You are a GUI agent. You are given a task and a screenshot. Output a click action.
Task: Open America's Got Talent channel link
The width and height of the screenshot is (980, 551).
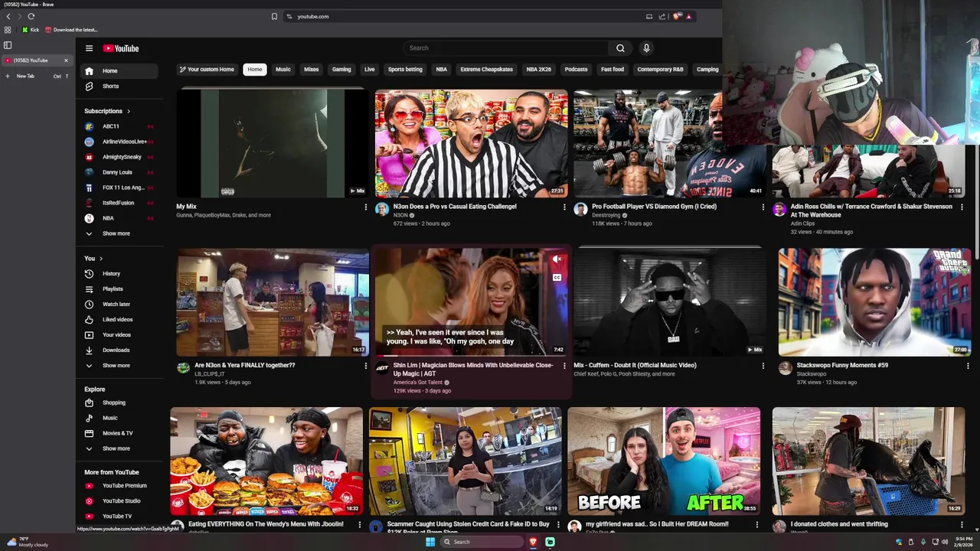coord(418,382)
